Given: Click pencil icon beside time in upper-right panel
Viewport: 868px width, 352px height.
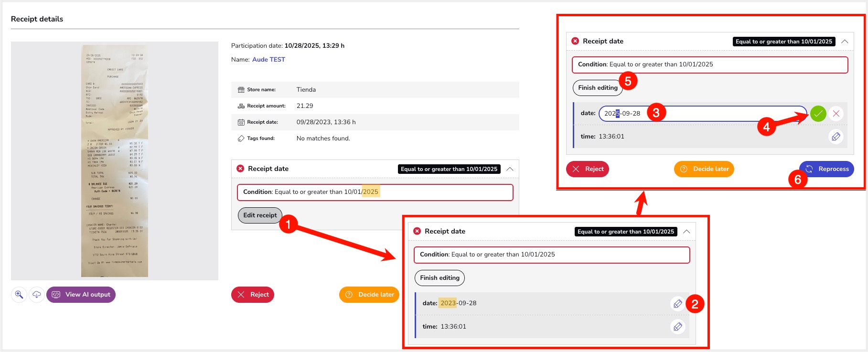Looking at the screenshot, I should (x=836, y=137).
